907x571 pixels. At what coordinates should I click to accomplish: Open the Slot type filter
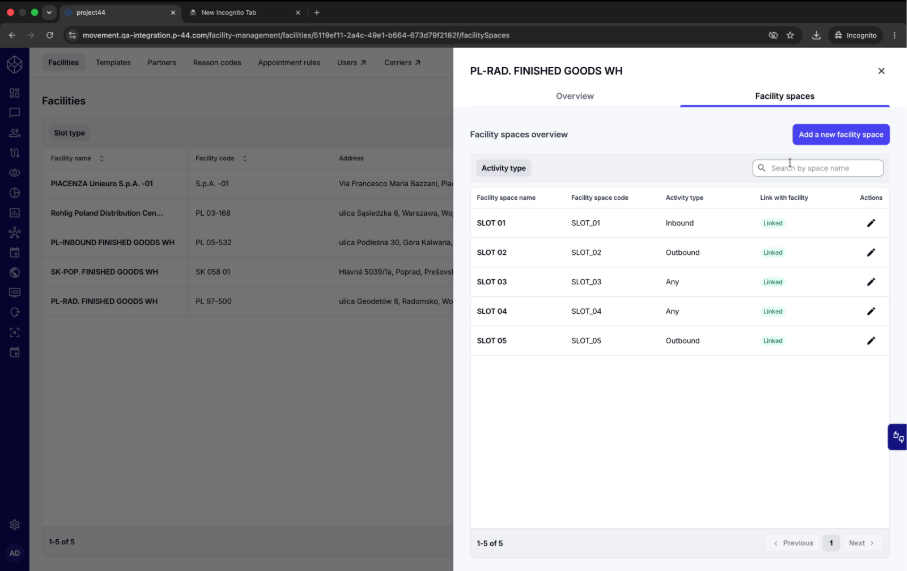(x=69, y=133)
